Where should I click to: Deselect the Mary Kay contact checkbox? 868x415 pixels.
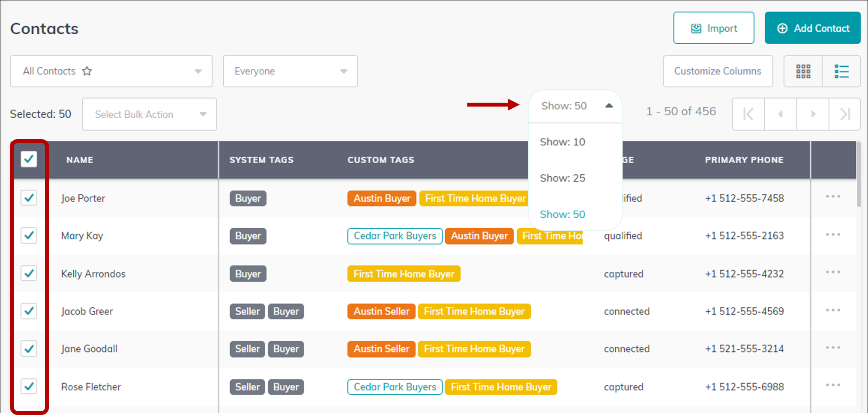click(29, 236)
